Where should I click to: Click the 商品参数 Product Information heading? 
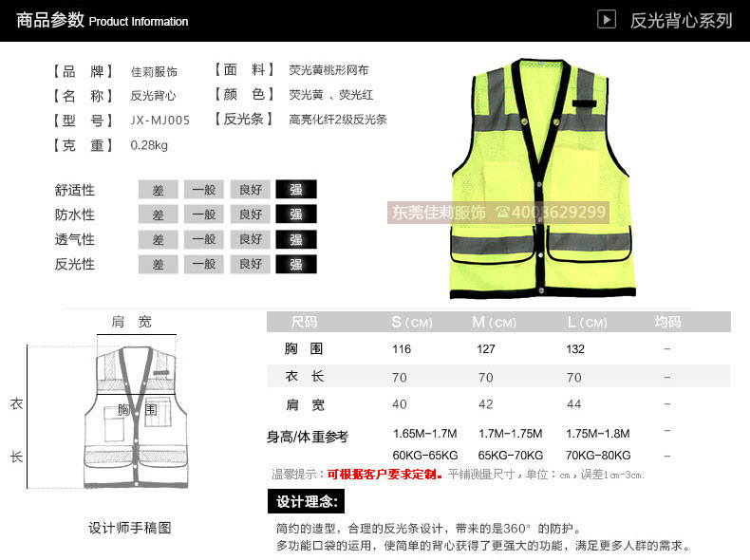103,20
